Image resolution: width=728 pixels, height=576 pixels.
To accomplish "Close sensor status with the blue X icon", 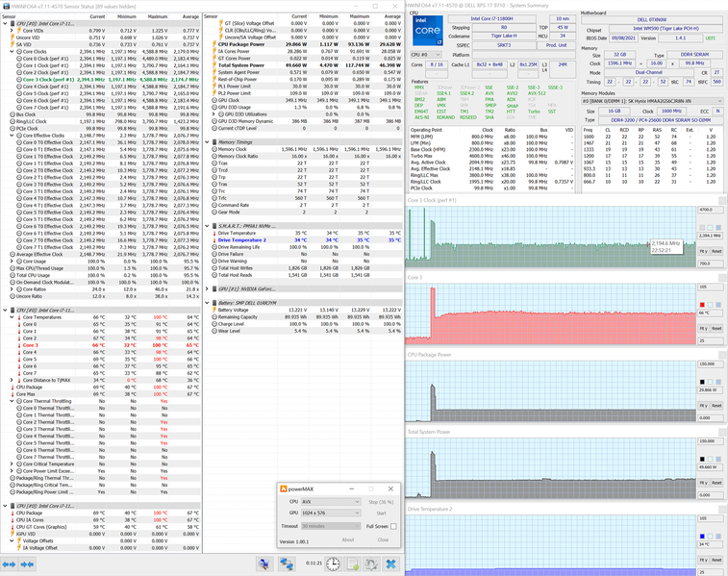I will [x=391, y=563].
